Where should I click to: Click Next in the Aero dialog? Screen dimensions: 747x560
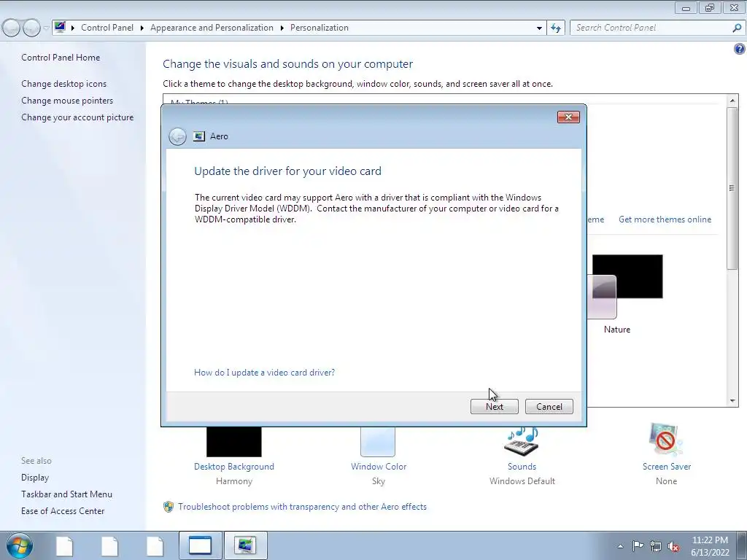[x=494, y=407]
